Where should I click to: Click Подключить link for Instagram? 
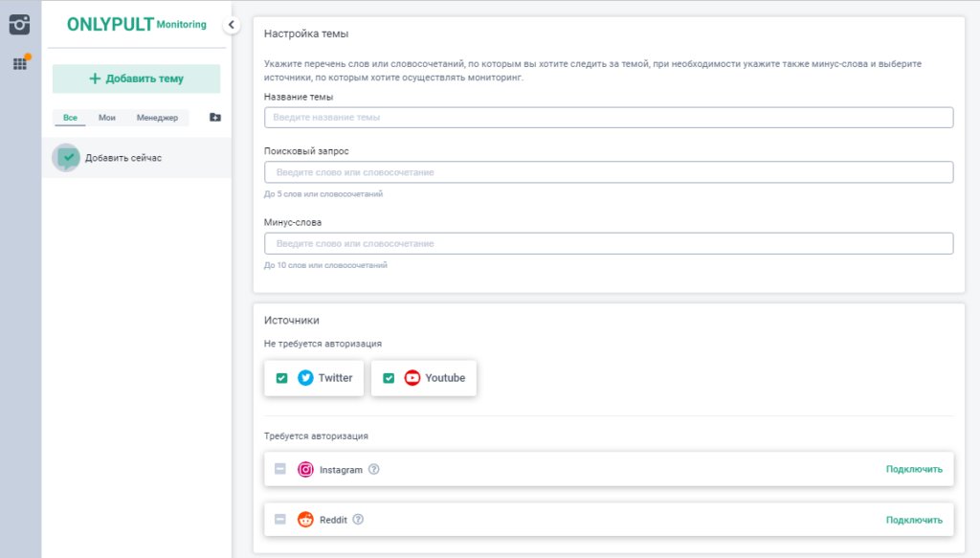click(913, 470)
